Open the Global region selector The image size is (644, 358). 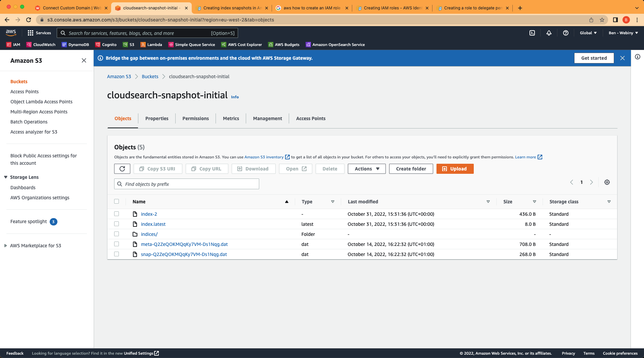588,33
